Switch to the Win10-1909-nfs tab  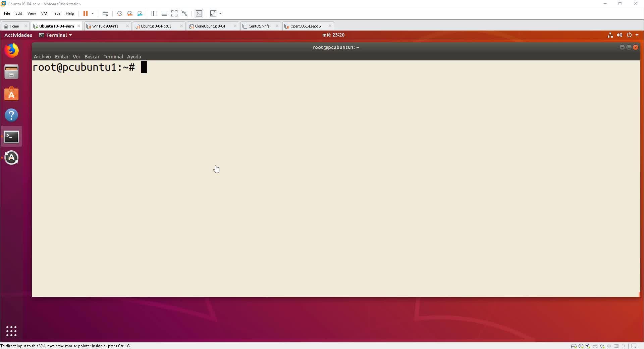[x=105, y=26]
